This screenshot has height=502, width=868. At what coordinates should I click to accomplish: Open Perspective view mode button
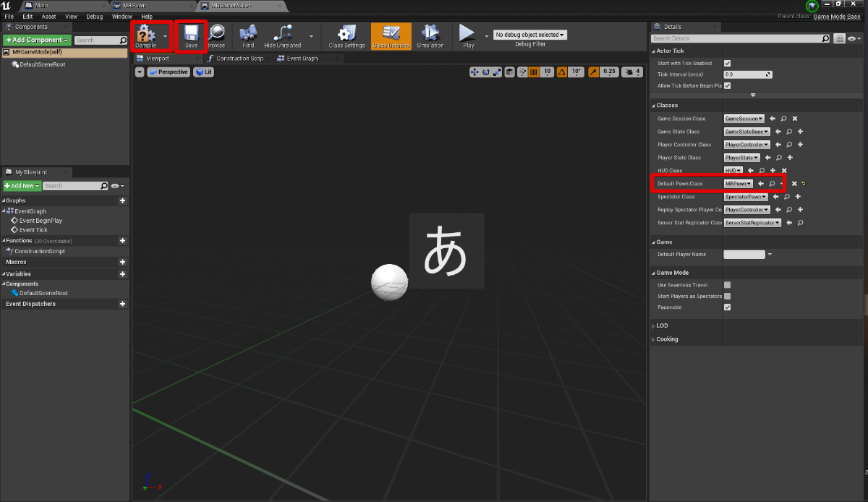[168, 72]
